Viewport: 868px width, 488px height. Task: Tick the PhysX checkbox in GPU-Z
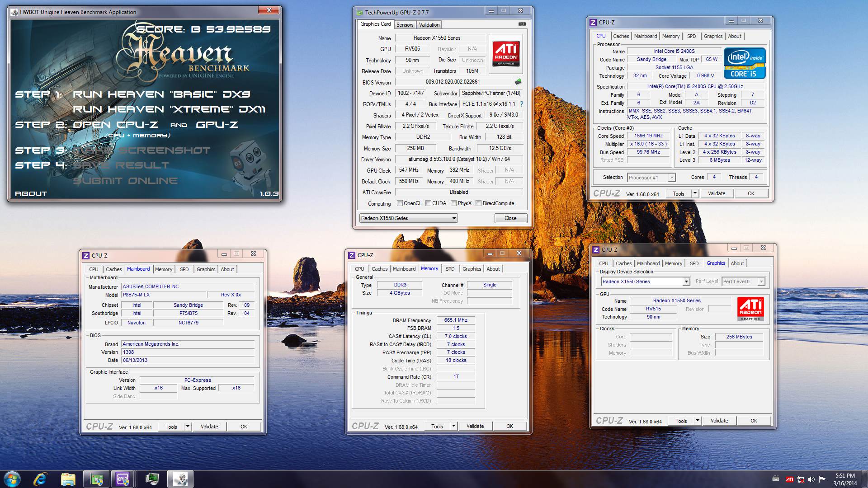click(x=453, y=203)
